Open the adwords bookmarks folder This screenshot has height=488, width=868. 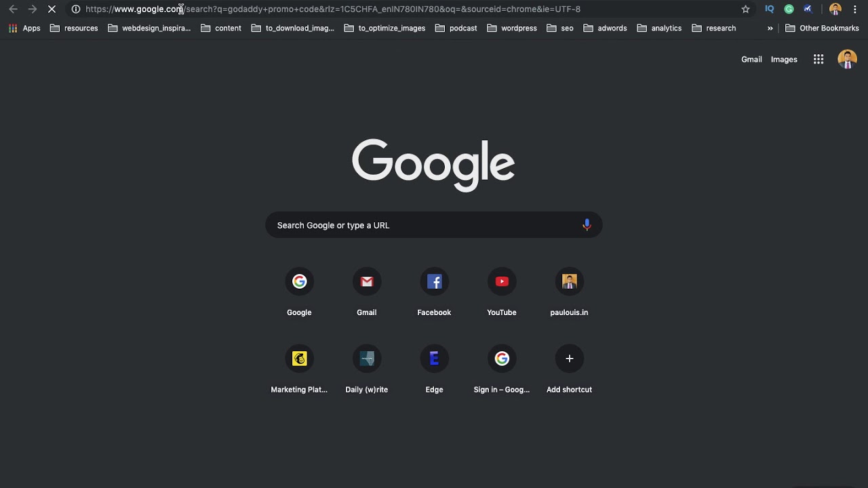(x=605, y=28)
